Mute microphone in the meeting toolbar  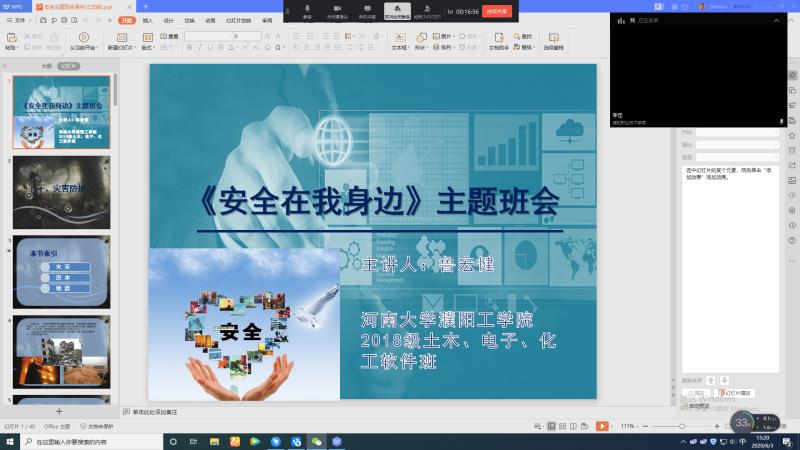coord(307,9)
